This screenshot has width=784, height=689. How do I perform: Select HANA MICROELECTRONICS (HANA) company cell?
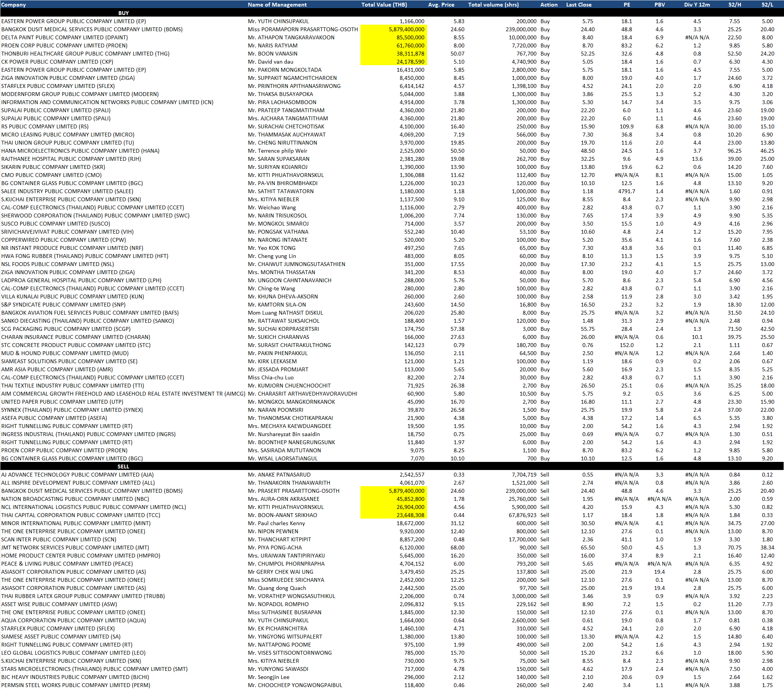pos(80,151)
